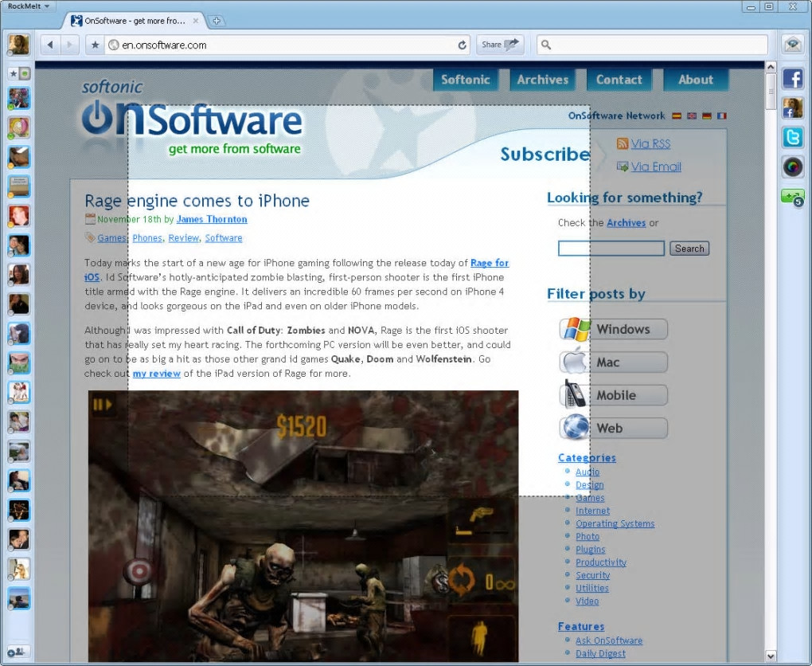Open the user profile picture at top left
The width and height of the screenshot is (812, 666).
click(x=18, y=45)
